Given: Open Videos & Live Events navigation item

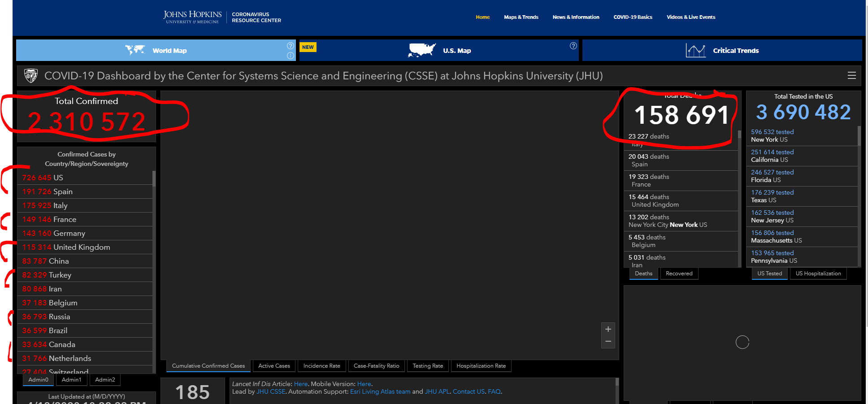Looking at the screenshot, I should tap(691, 17).
